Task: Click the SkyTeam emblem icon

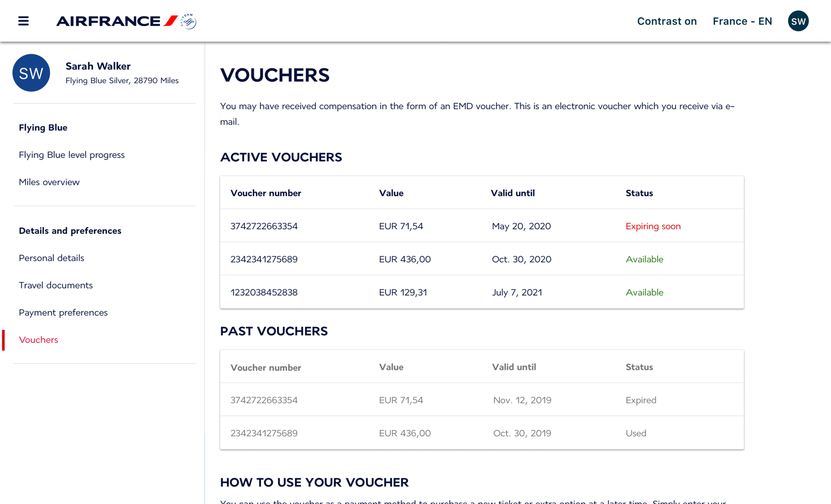Action: pyautogui.click(x=189, y=21)
